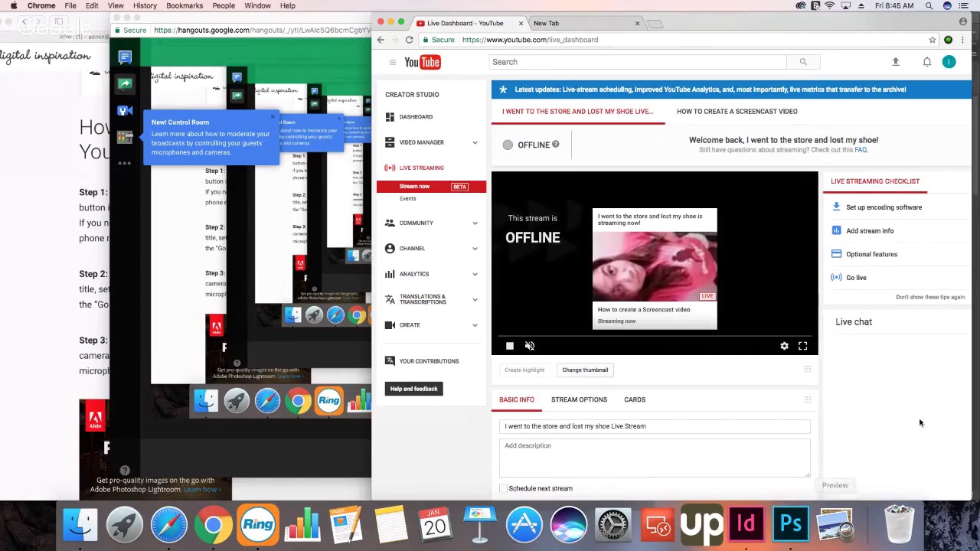Click the YouTube search field
The width and height of the screenshot is (980, 551).
[637, 62]
